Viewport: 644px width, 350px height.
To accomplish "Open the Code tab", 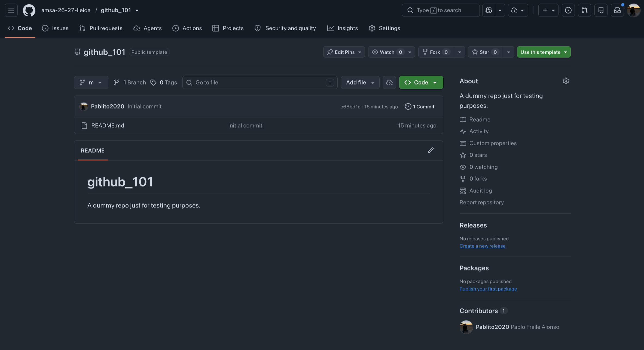I will tap(20, 28).
